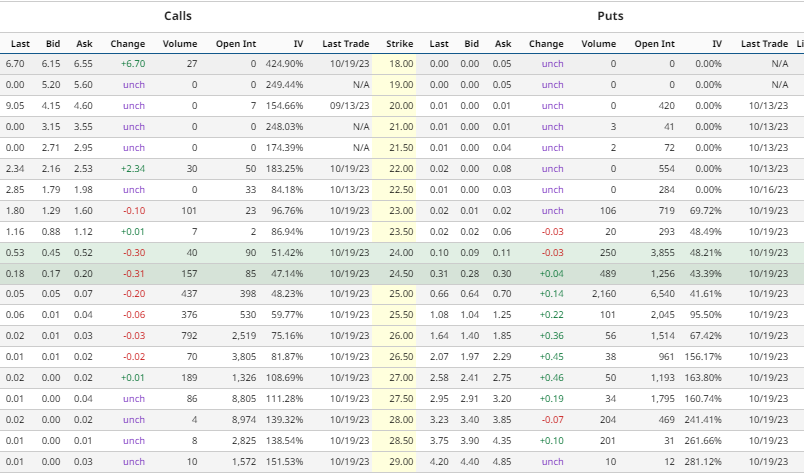The image size is (804, 474).
Task: Click the call change +6.70
Action: tap(133, 64)
